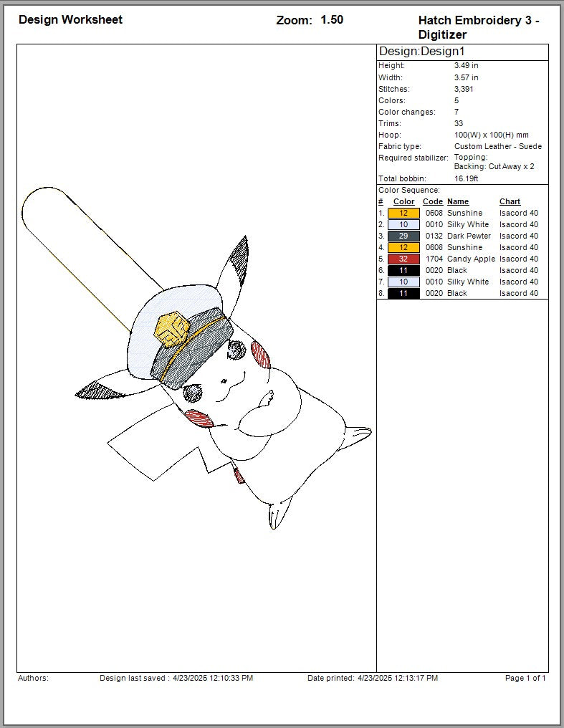
Task: Click the Custom Leather - Suede fabric type
Action: (x=498, y=146)
